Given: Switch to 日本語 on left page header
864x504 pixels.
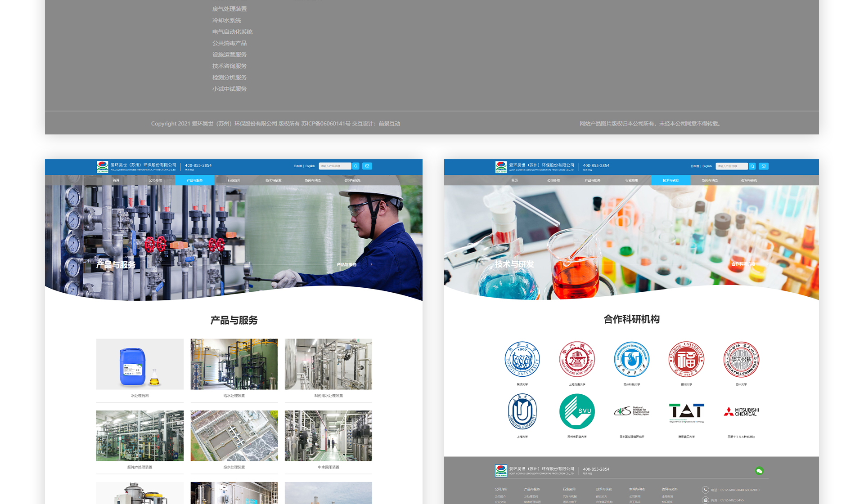Looking at the screenshot, I should click(298, 166).
